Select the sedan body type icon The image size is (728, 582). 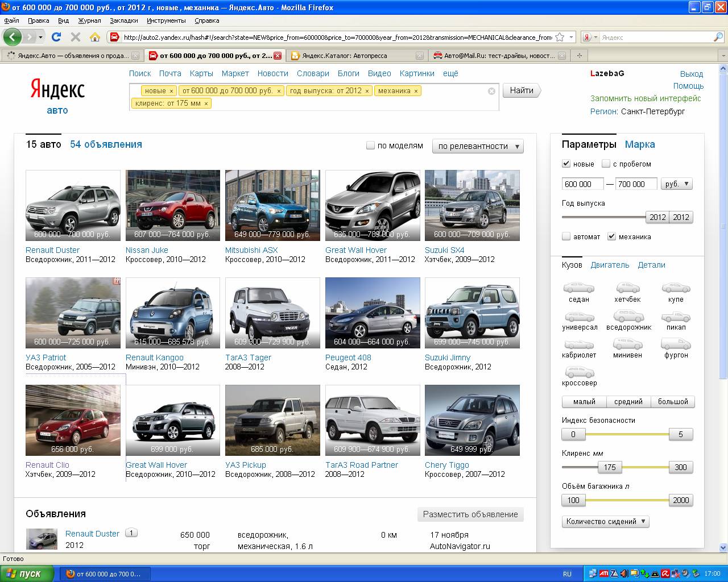pos(578,288)
